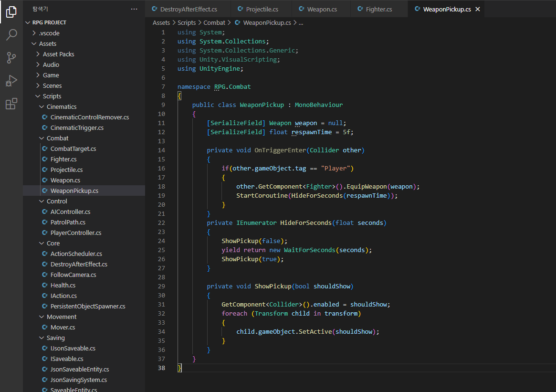Viewport: 556px width, 392px height.
Task: Open the Extensions view icon
Action: coord(11,104)
